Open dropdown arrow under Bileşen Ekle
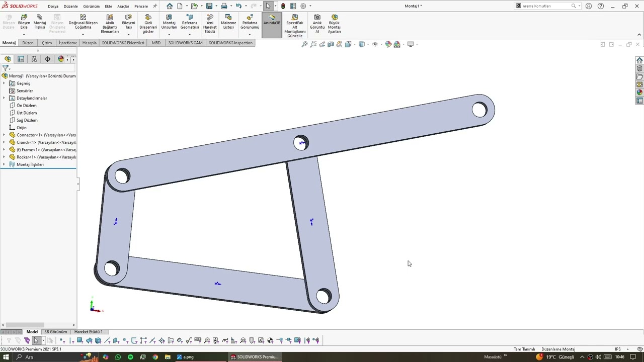Image resolution: width=644 pixels, height=362 pixels. pos(24,34)
